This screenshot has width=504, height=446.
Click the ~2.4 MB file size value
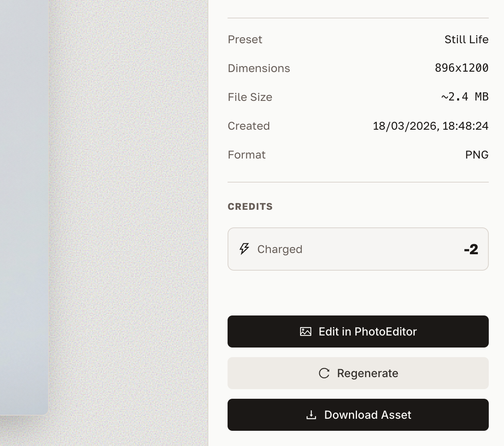(x=465, y=97)
